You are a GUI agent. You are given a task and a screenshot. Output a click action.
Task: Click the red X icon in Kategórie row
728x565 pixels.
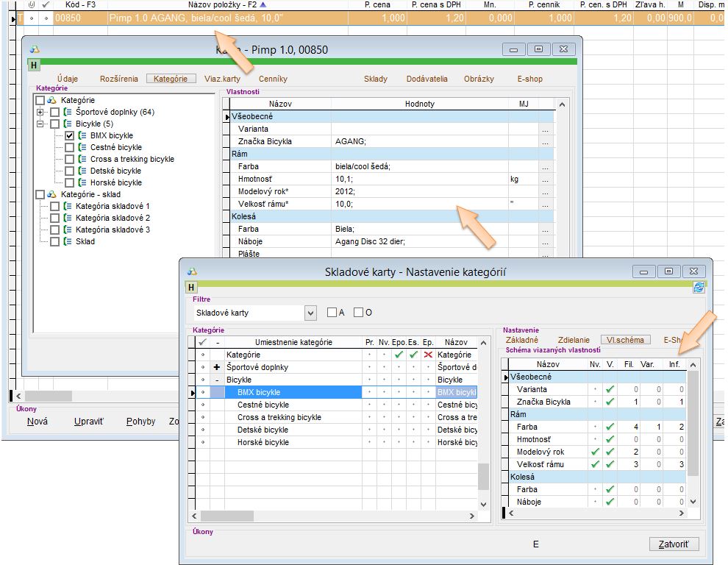tap(428, 355)
